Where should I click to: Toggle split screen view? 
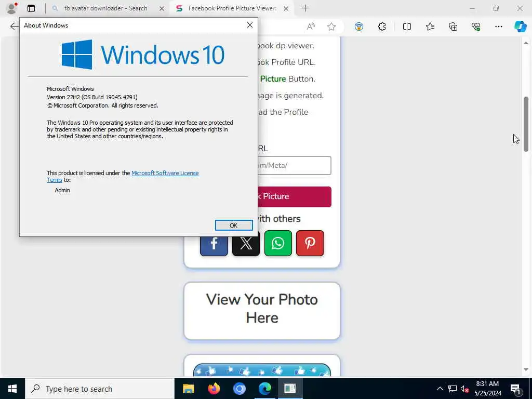coord(407,26)
